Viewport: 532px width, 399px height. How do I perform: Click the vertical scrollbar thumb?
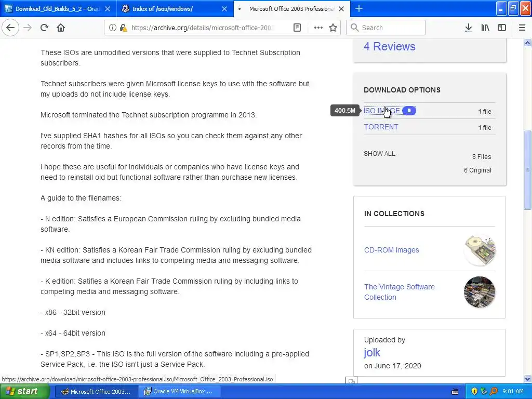[x=528, y=170]
